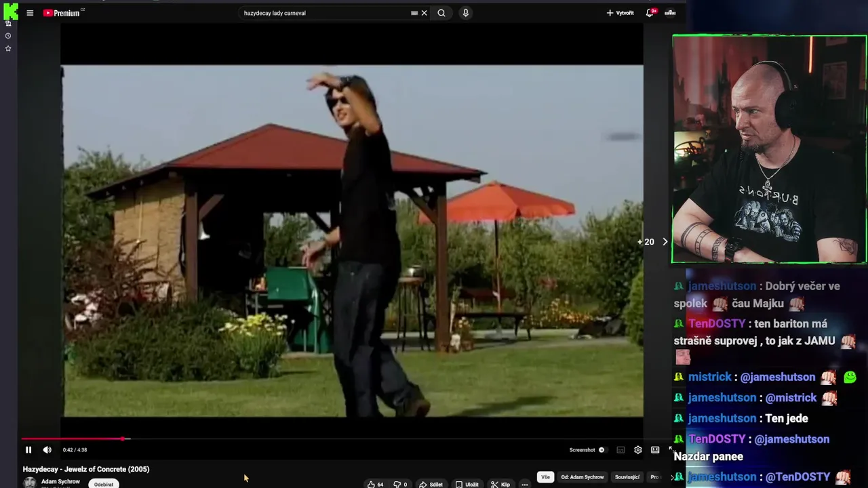The image size is (868, 488).
Task: Click the streamer webcam overlay
Action: [770, 149]
